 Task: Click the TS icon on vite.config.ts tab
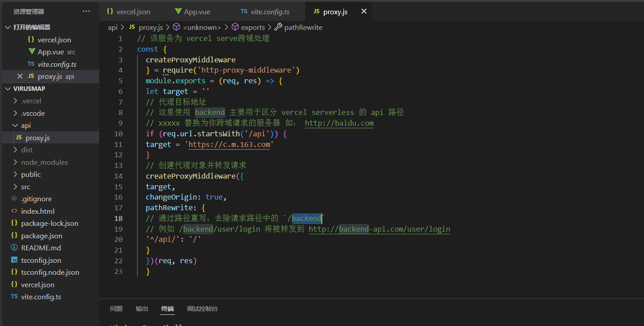pos(244,12)
